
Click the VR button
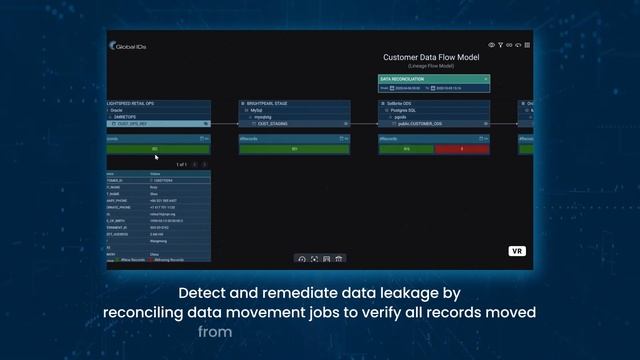[x=517, y=251]
